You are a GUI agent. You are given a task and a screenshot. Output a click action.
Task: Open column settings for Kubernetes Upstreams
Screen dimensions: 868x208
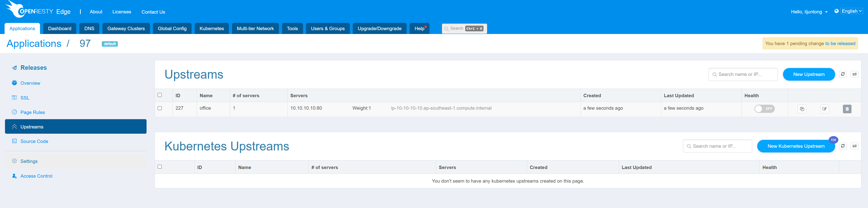(x=854, y=146)
